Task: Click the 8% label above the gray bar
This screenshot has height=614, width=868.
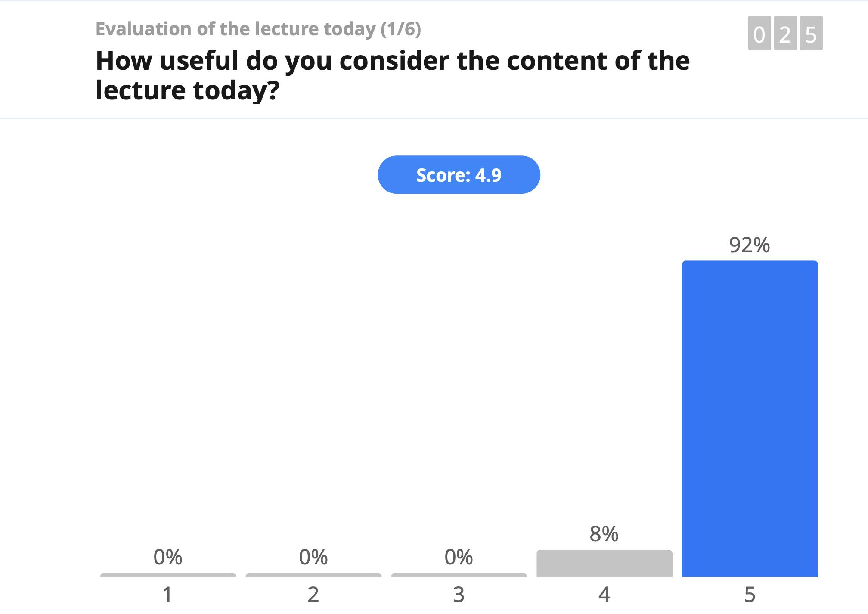Action: (x=604, y=534)
